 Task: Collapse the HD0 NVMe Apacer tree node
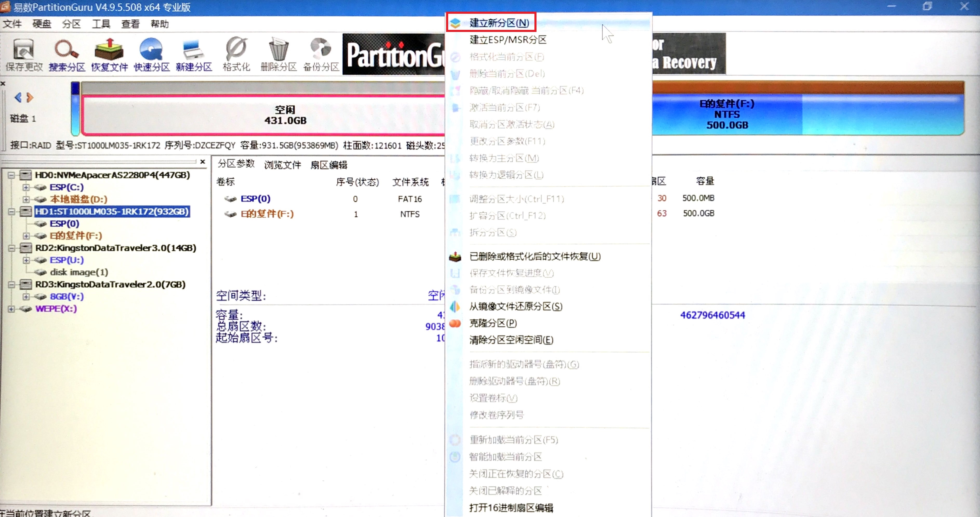pyautogui.click(x=11, y=175)
